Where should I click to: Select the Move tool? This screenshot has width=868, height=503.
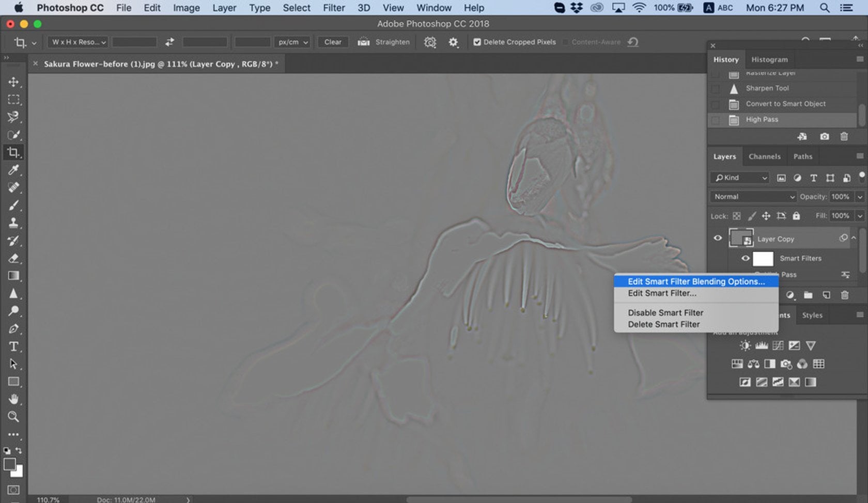coord(13,82)
